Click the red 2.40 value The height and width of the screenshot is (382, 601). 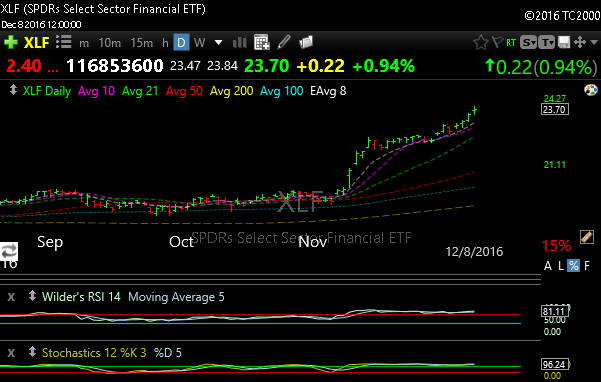[24, 66]
